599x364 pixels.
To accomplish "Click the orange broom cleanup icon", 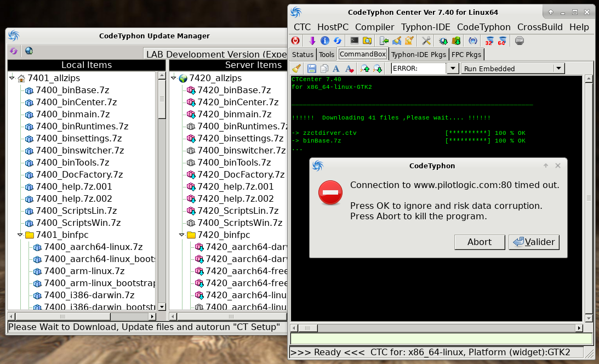I will tap(409, 41).
